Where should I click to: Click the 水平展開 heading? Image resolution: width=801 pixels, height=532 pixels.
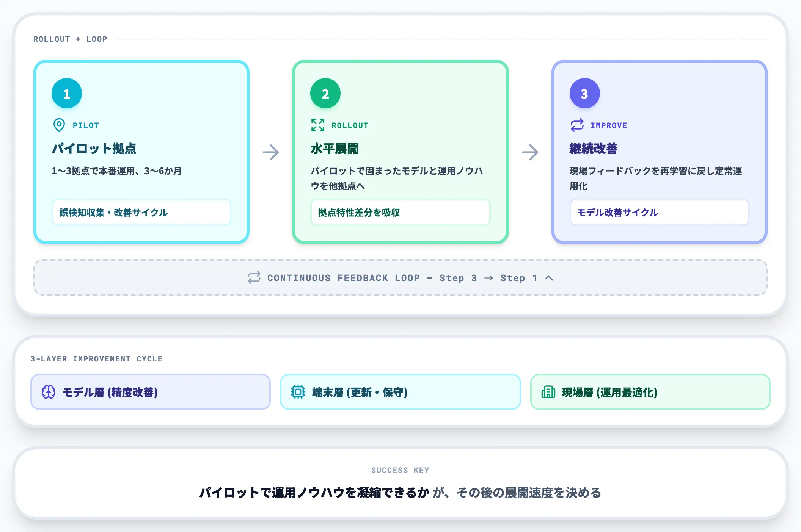point(335,149)
